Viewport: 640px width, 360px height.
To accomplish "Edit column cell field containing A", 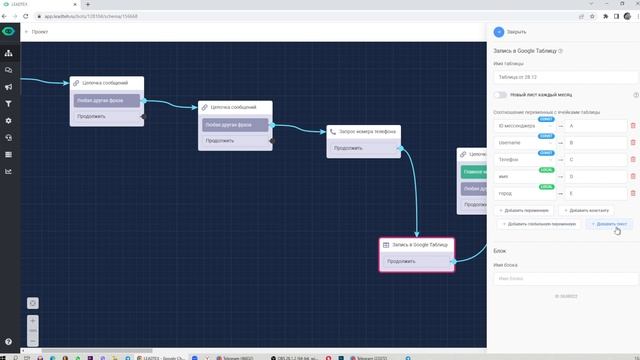I will [596, 126].
